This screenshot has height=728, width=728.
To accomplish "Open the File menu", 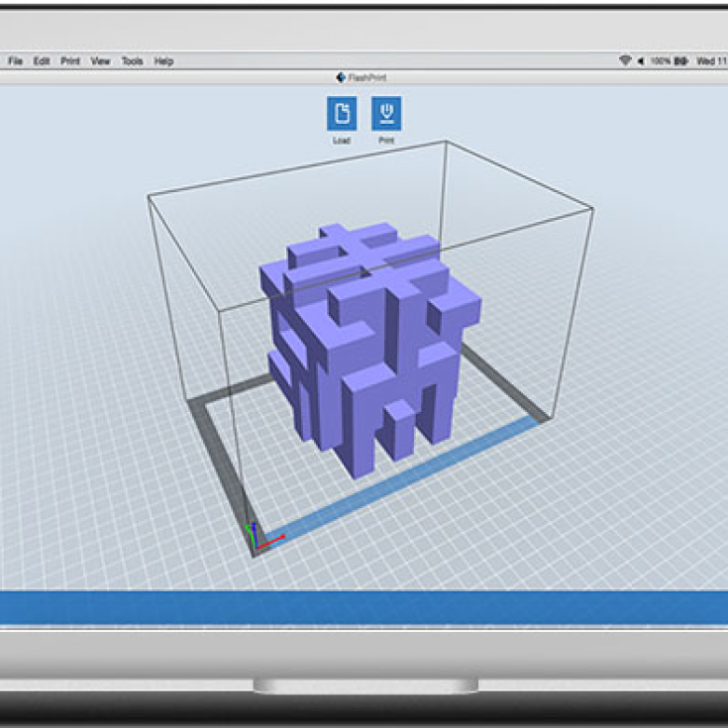I will click(16, 61).
